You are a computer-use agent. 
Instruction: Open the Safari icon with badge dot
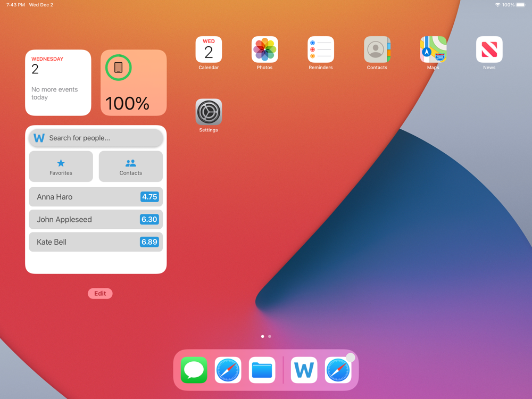[338, 370]
